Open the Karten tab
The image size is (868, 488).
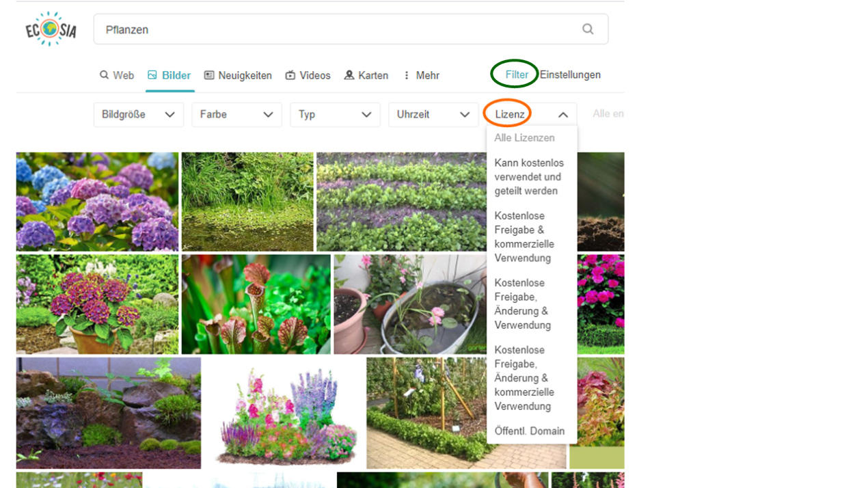tap(366, 75)
